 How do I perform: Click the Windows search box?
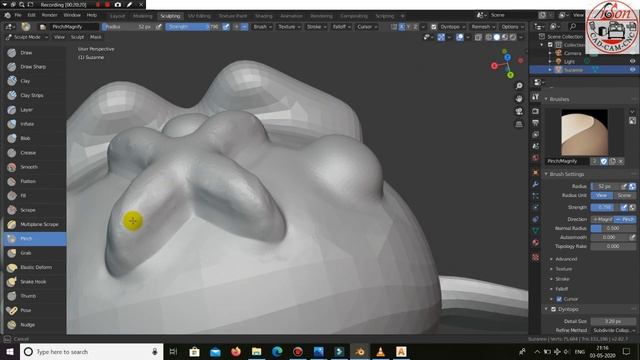[91, 352]
